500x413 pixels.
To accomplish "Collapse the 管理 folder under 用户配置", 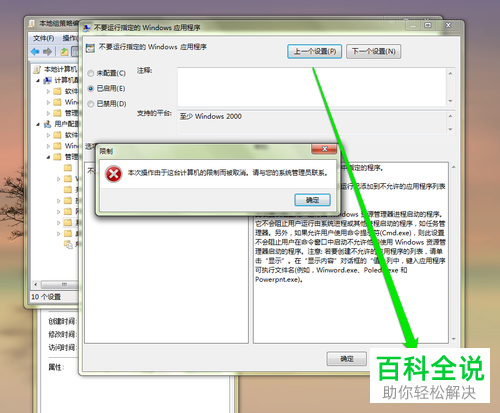I will click(48, 157).
